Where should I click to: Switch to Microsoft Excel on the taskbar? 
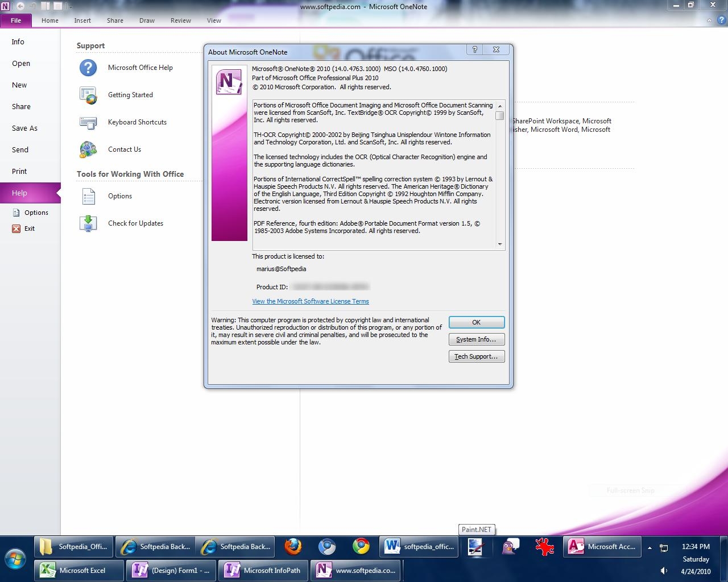click(x=79, y=570)
